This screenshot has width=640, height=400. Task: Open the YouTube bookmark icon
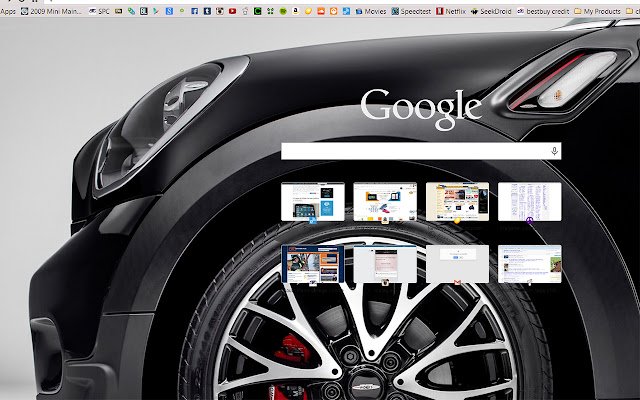232,11
